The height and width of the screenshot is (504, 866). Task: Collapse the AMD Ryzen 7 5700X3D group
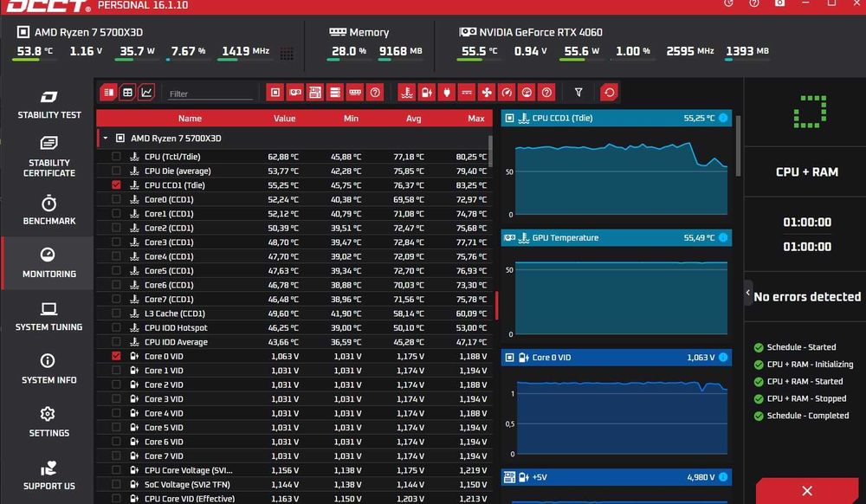[x=106, y=138]
